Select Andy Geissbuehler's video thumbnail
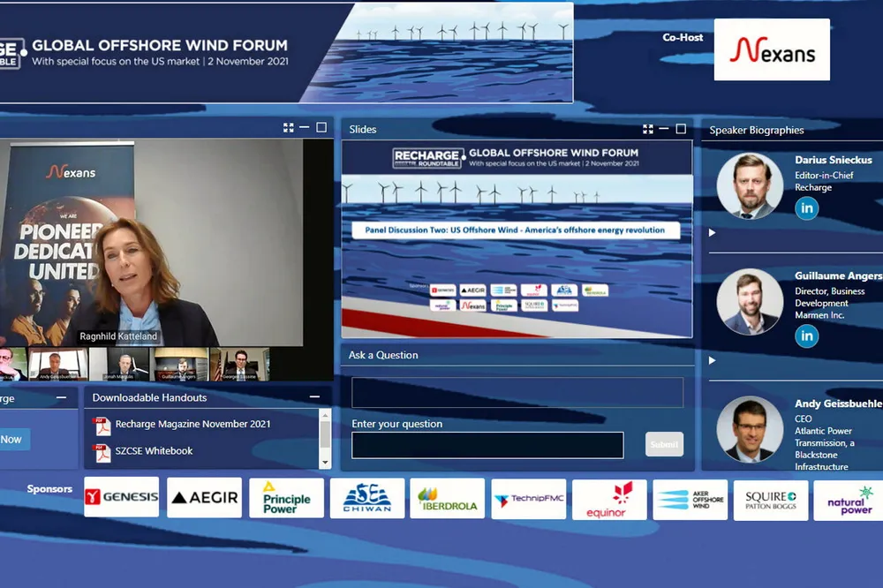 (58, 364)
